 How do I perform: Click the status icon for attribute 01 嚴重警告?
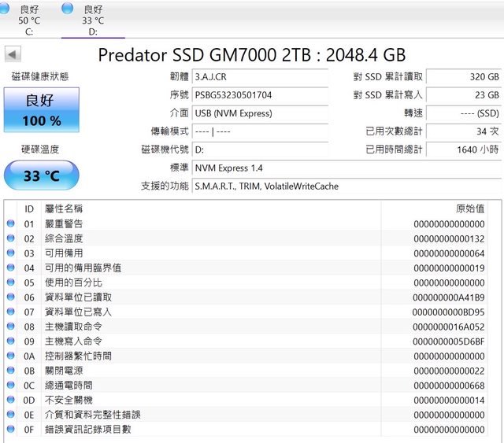click(11, 224)
